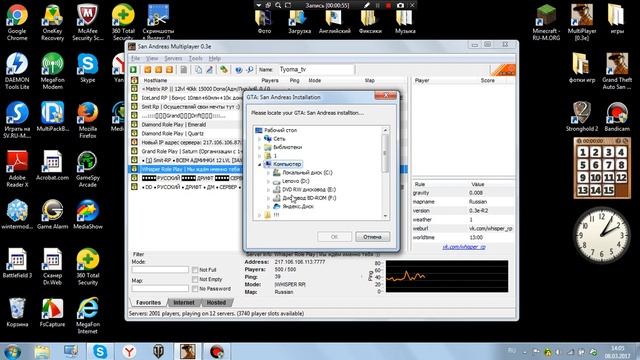Expand Локальный диск (C:) node
This screenshot has height=360, width=640.
point(269,173)
